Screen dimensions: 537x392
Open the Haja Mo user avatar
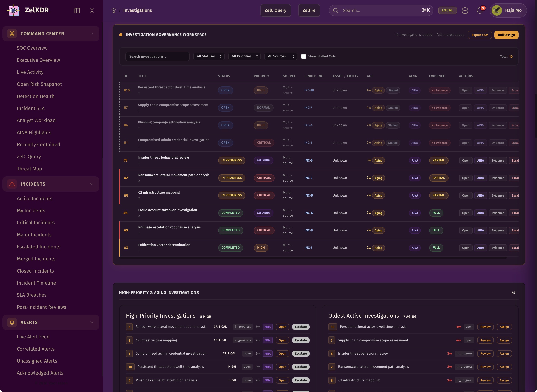point(497,10)
